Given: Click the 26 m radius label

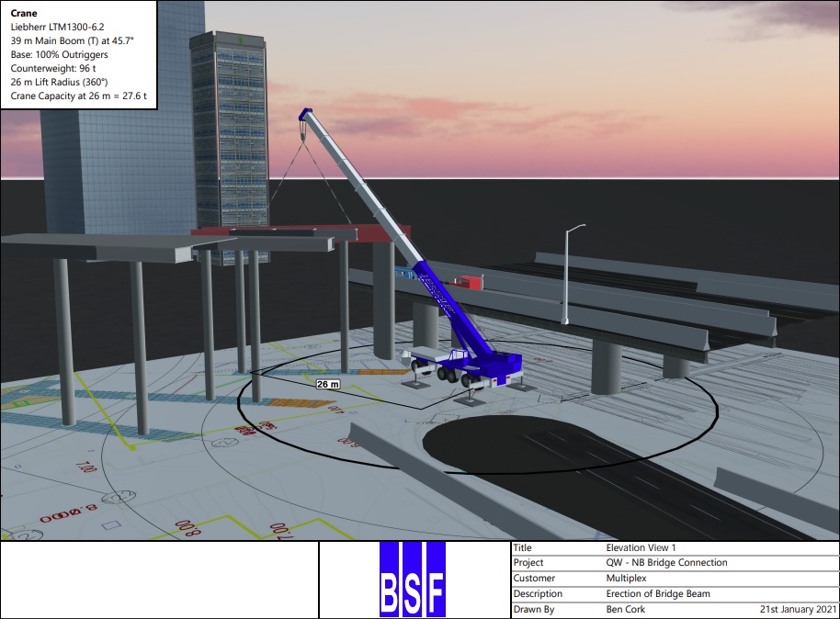Looking at the screenshot, I should pos(328,383).
